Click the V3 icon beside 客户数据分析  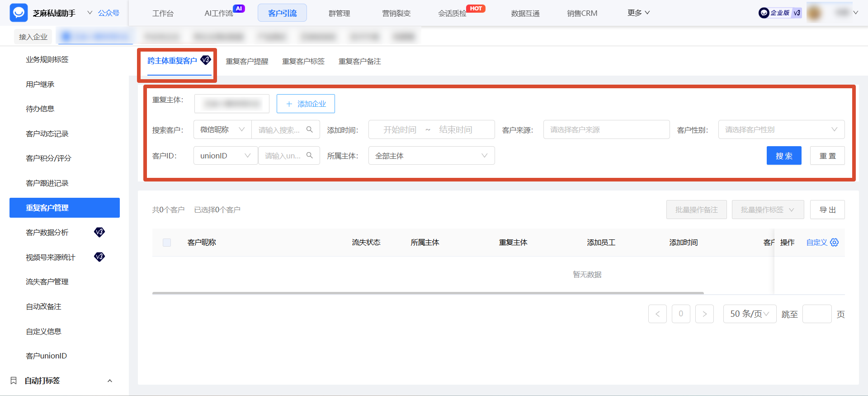[x=99, y=232]
